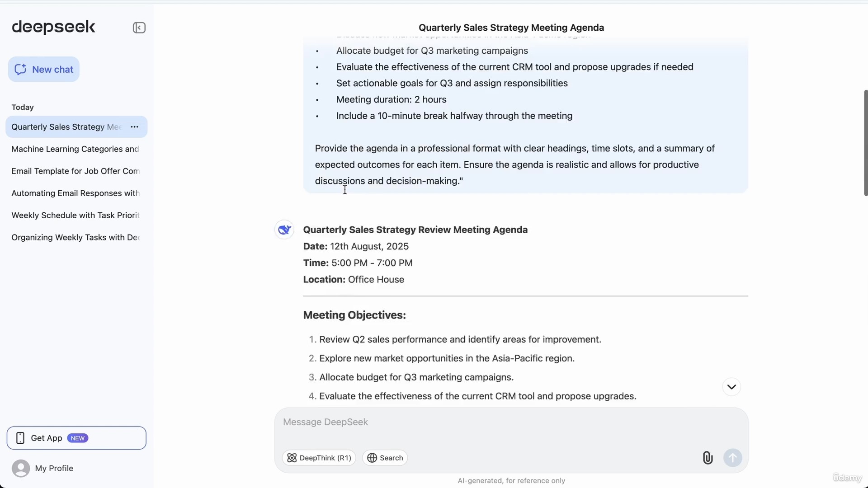This screenshot has width=868, height=488.
Task: Attach a file with the paperclip icon
Action: [x=708, y=458]
